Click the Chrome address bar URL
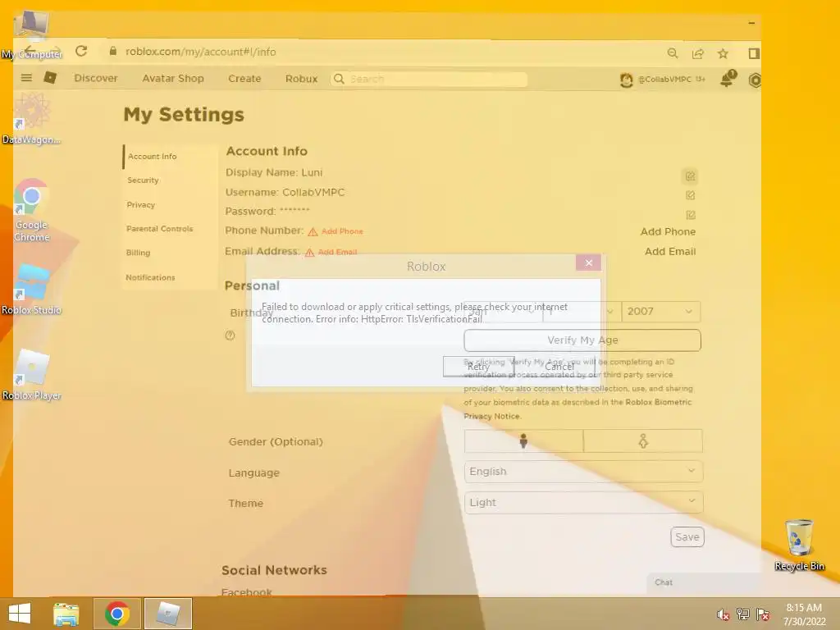This screenshot has width=840, height=630. tap(200, 52)
